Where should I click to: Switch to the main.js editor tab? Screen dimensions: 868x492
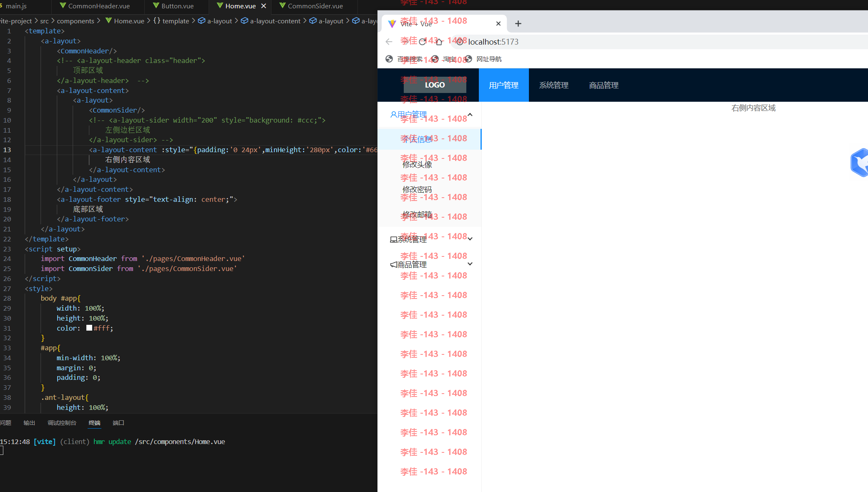click(x=16, y=6)
